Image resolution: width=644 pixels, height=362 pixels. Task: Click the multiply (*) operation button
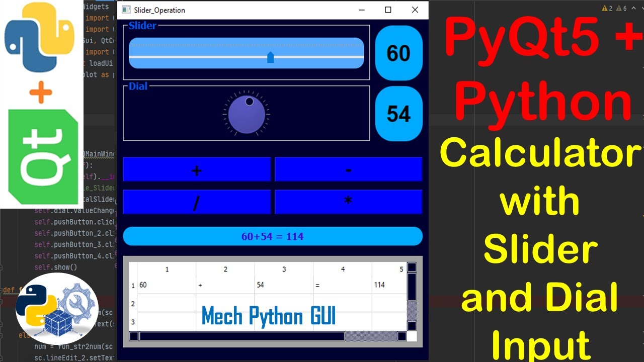(348, 202)
